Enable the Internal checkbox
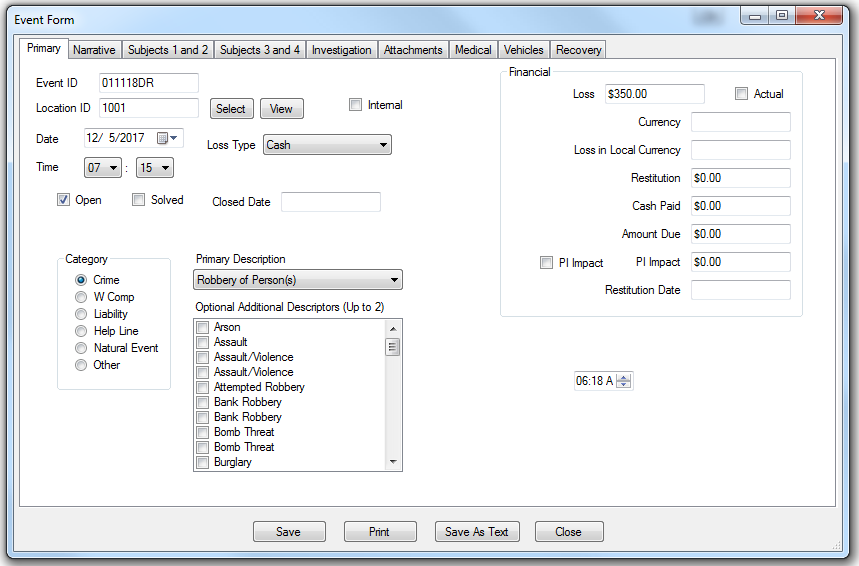859x566 pixels. [x=355, y=105]
